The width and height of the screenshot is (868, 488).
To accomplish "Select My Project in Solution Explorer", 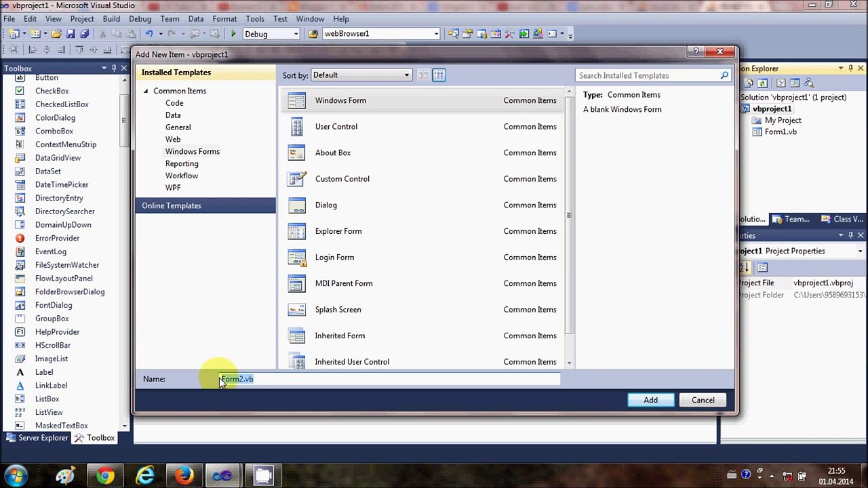I will pos(783,121).
